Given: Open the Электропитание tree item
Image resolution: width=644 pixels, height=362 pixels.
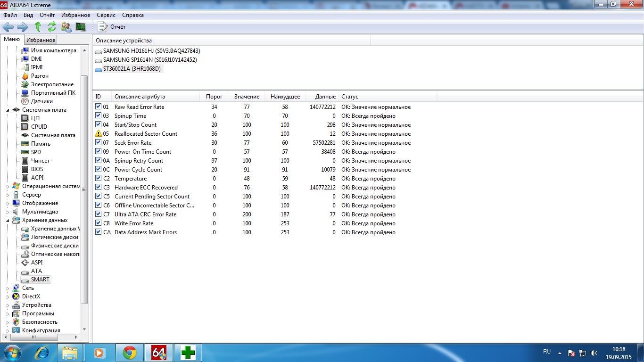Looking at the screenshot, I should coord(52,84).
